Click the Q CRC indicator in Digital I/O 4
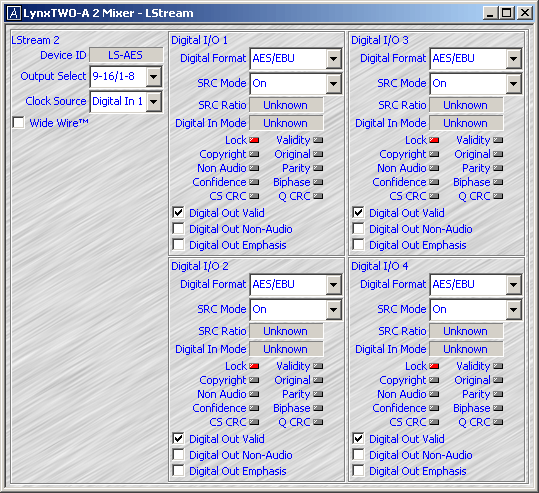Viewport: 539px width, 493px height. point(498,422)
